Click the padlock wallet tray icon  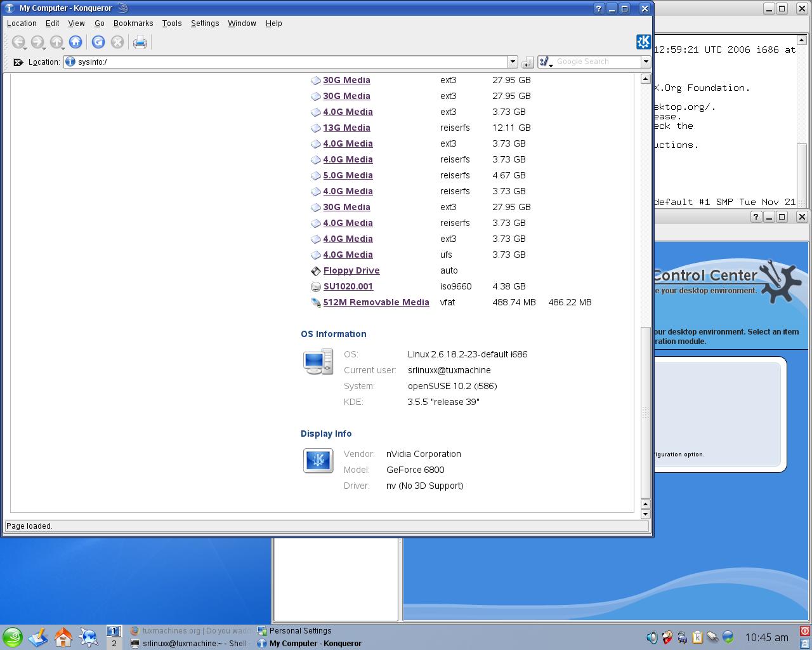point(682,637)
